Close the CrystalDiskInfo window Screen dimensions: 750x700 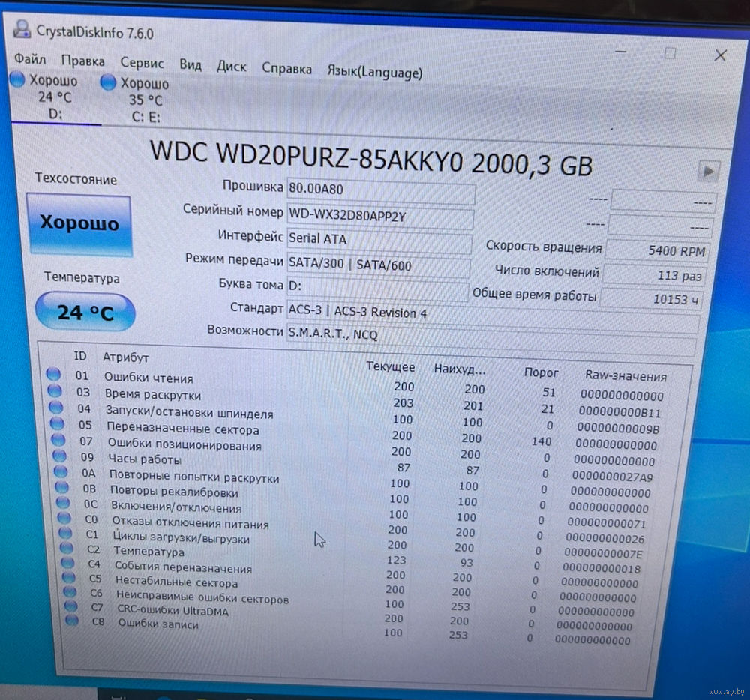pyautogui.click(x=720, y=55)
